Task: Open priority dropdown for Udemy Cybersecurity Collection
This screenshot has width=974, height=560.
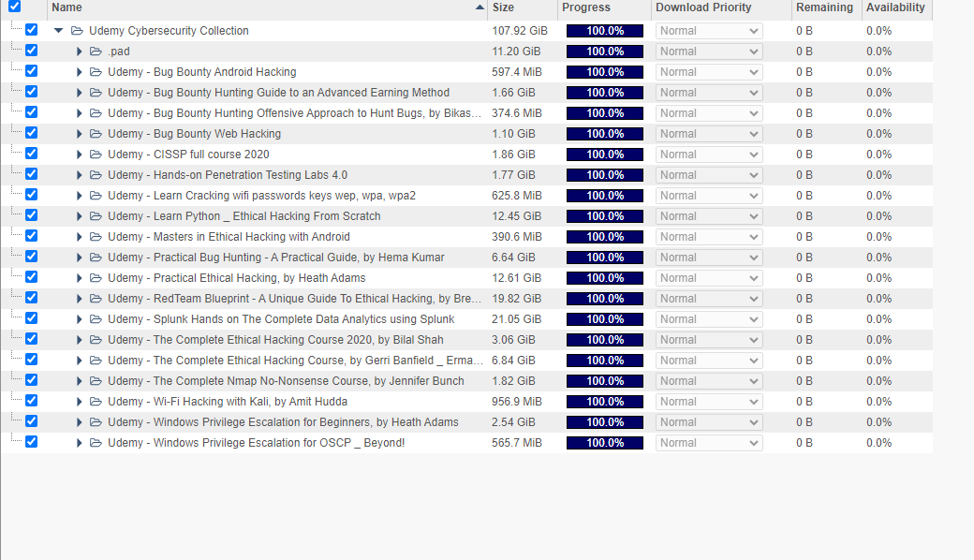Action: 709,31
